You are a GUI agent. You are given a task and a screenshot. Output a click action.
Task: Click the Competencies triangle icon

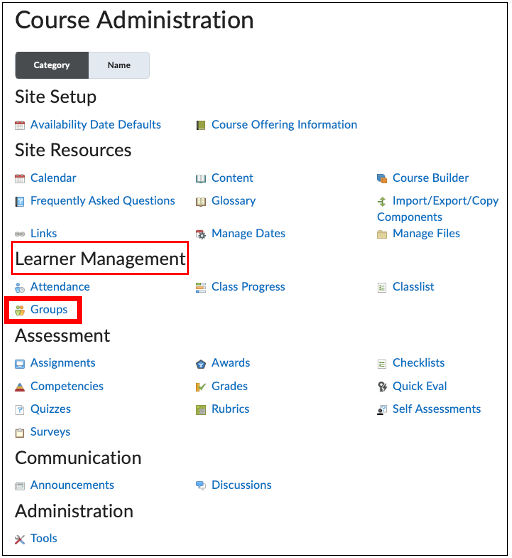coord(20,387)
